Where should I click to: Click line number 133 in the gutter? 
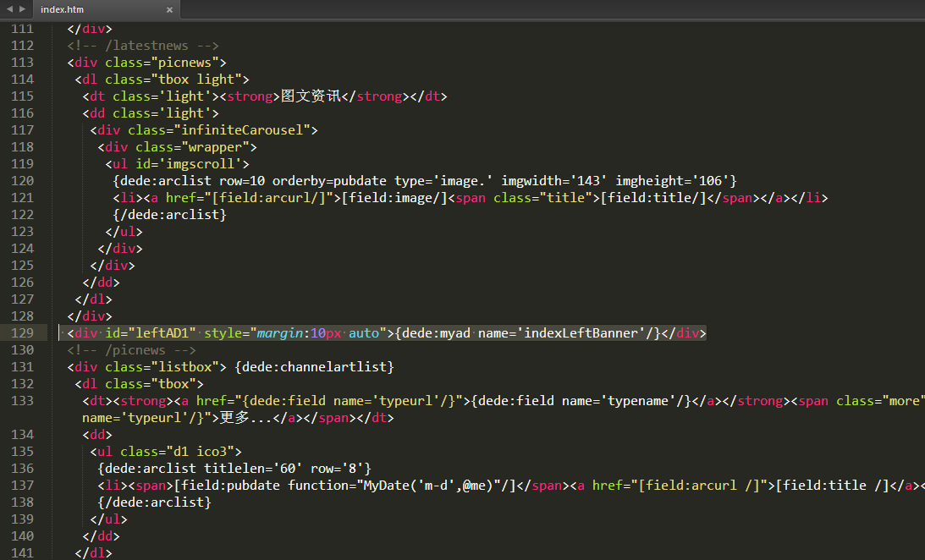[x=22, y=401]
